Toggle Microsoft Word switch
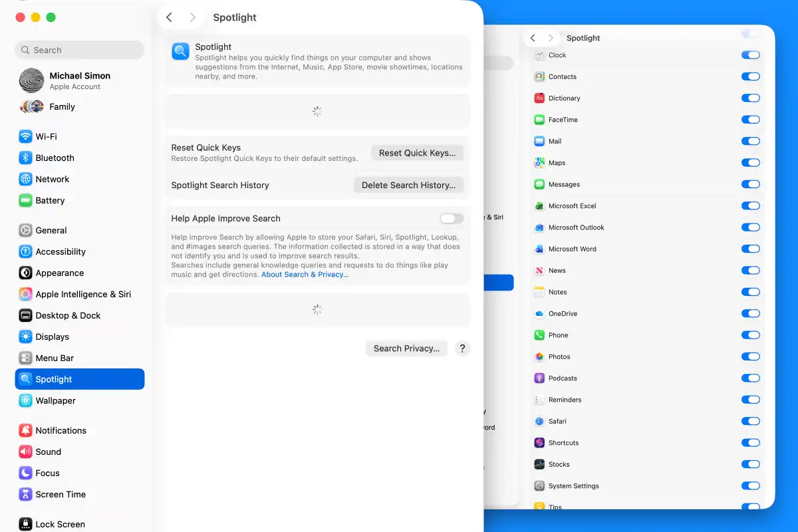Screen dimensions: 798x532 (x=750, y=249)
